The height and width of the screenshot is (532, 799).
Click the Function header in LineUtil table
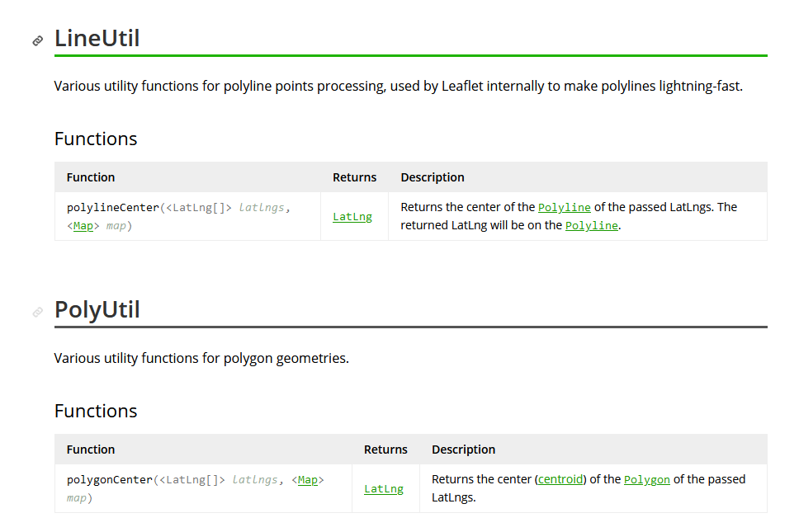91,177
